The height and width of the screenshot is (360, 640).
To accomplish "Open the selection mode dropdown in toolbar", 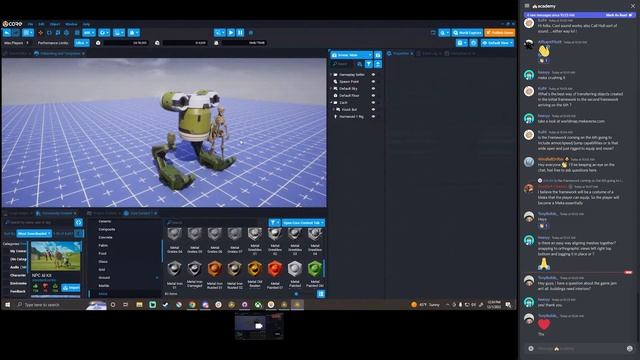I will tap(28, 33).
